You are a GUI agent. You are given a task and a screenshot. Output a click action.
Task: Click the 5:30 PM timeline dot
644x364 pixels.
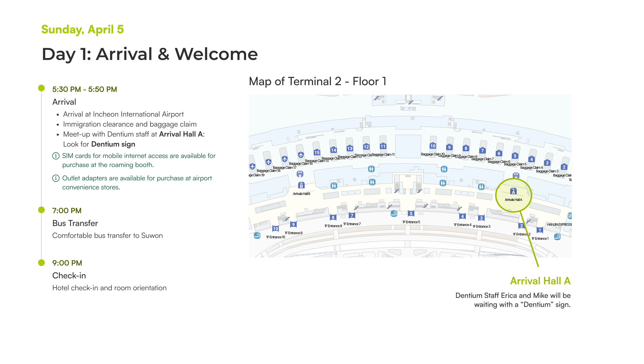[41, 88]
